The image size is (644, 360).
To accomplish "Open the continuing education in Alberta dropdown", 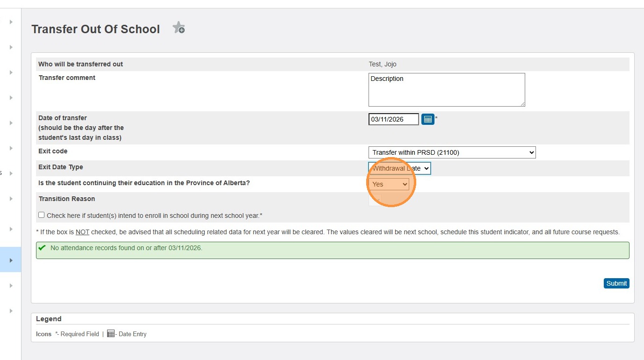I will pos(389,184).
